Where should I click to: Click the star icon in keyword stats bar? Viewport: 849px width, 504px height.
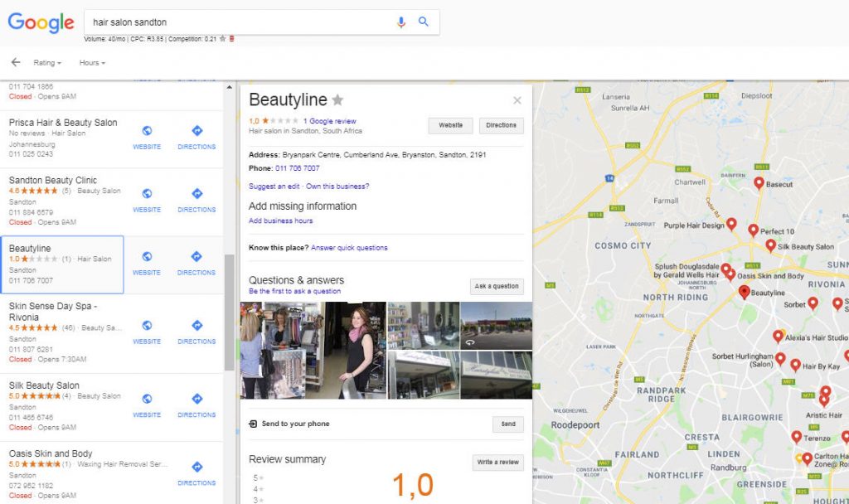[222, 39]
